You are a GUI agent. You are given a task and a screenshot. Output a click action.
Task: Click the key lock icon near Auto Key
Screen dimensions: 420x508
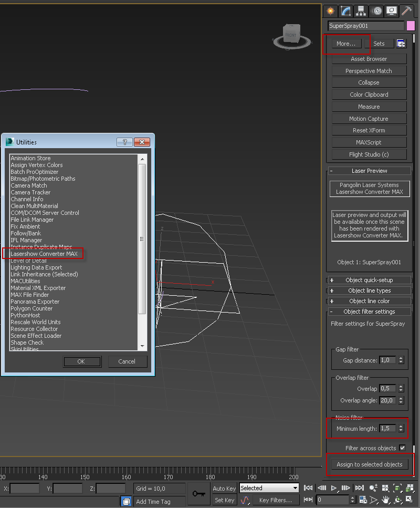(198, 494)
